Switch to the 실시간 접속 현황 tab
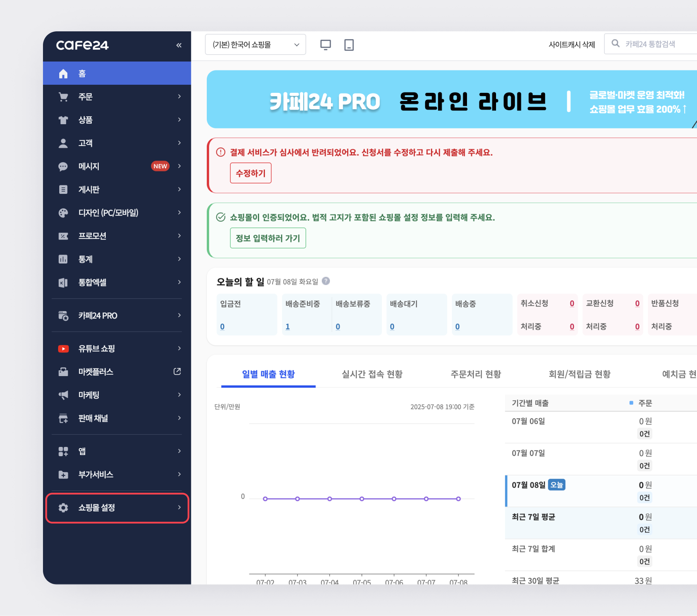Image resolution: width=697 pixels, height=616 pixels. point(372,374)
